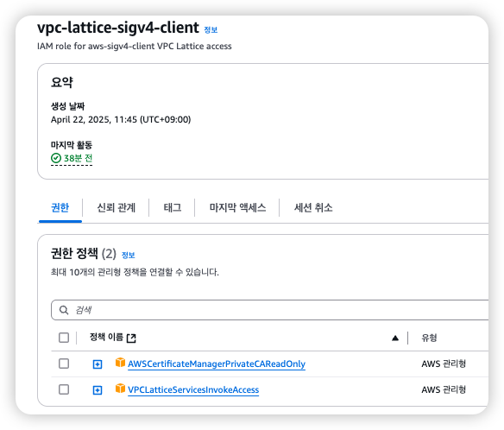Click the 생성 날짜 label
This screenshot has width=504, height=430.
[x=67, y=106]
